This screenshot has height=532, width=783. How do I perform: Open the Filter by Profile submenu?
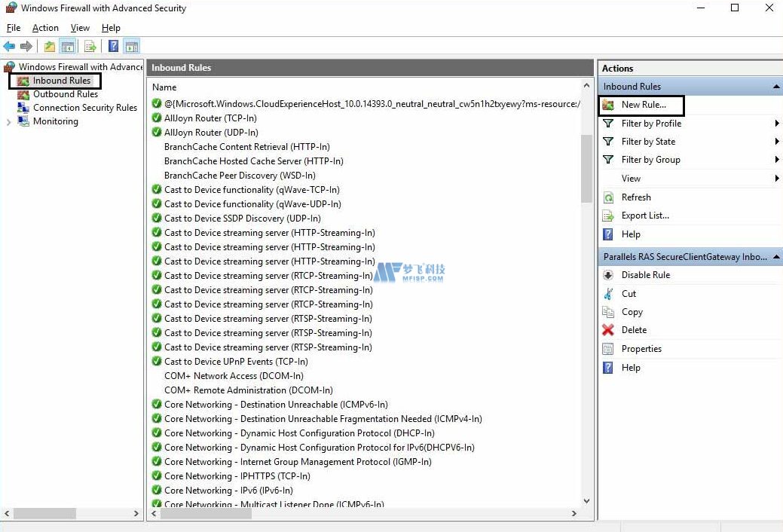651,124
